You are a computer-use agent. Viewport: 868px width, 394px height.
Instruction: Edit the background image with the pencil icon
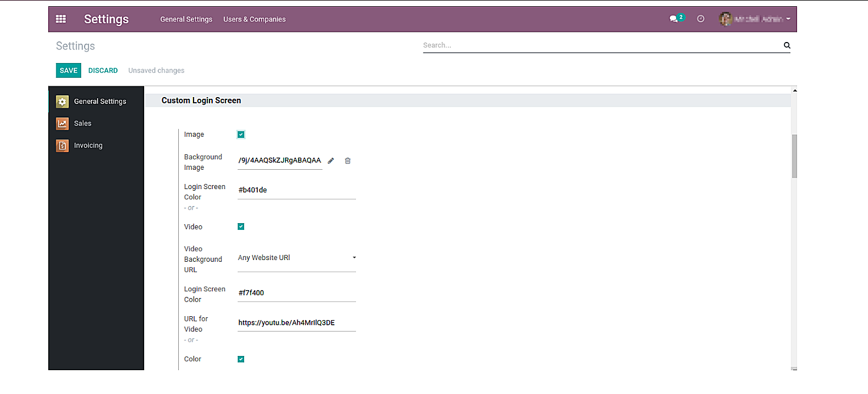point(331,161)
